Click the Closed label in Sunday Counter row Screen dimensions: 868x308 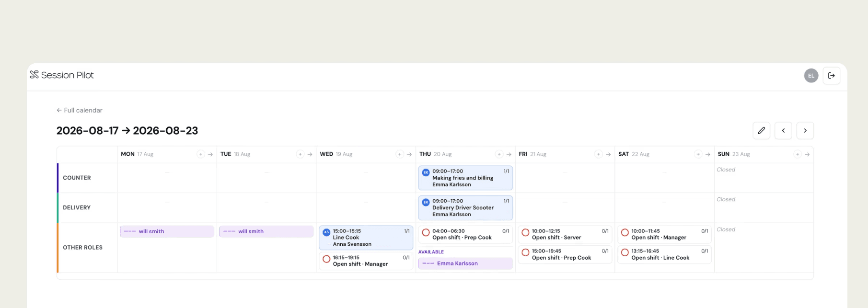coord(726,170)
